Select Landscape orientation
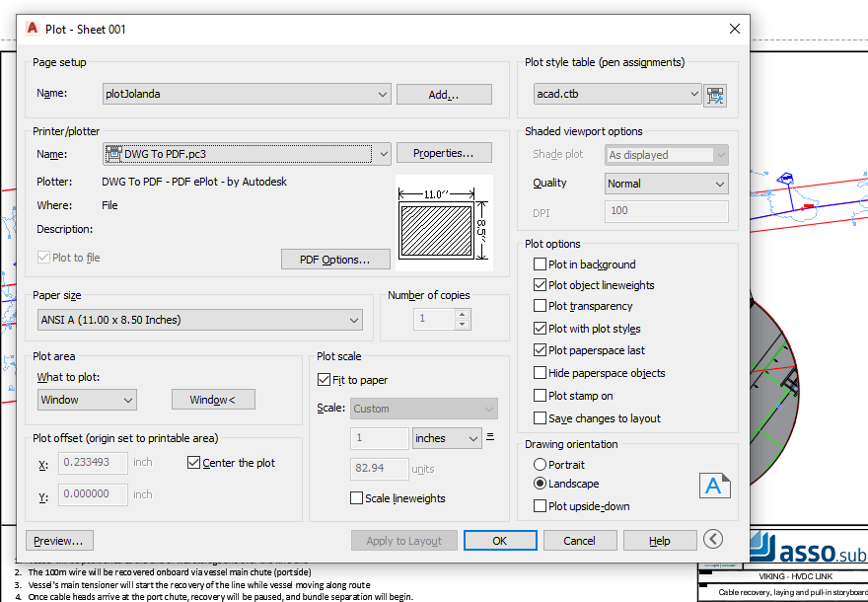This screenshot has height=602, width=868. pyautogui.click(x=540, y=484)
